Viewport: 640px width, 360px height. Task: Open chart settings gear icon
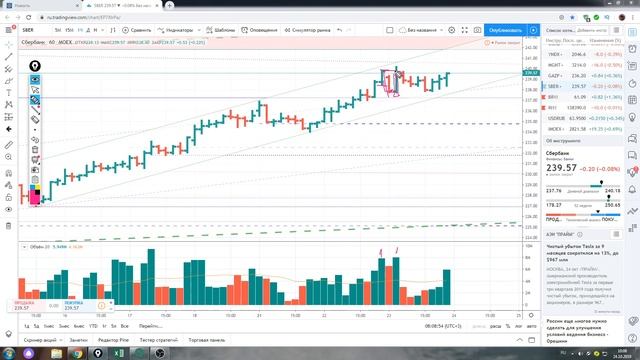(452, 30)
